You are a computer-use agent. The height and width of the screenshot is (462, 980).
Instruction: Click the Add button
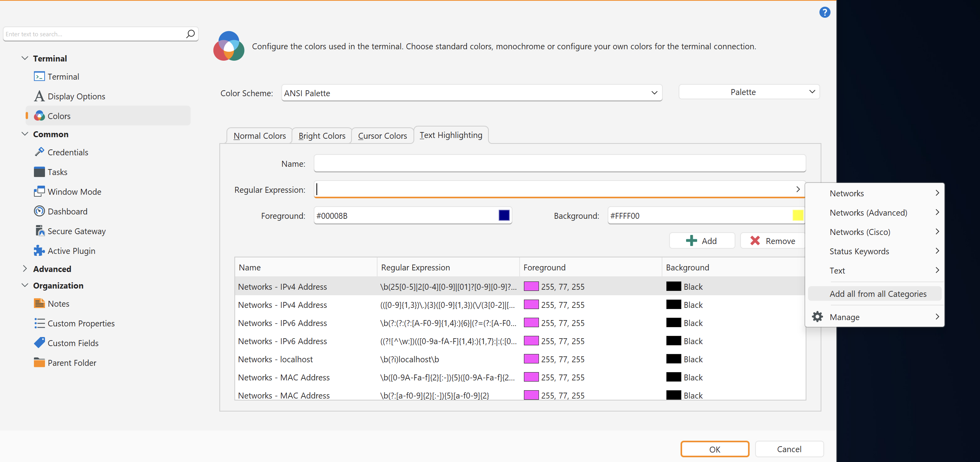(x=702, y=241)
